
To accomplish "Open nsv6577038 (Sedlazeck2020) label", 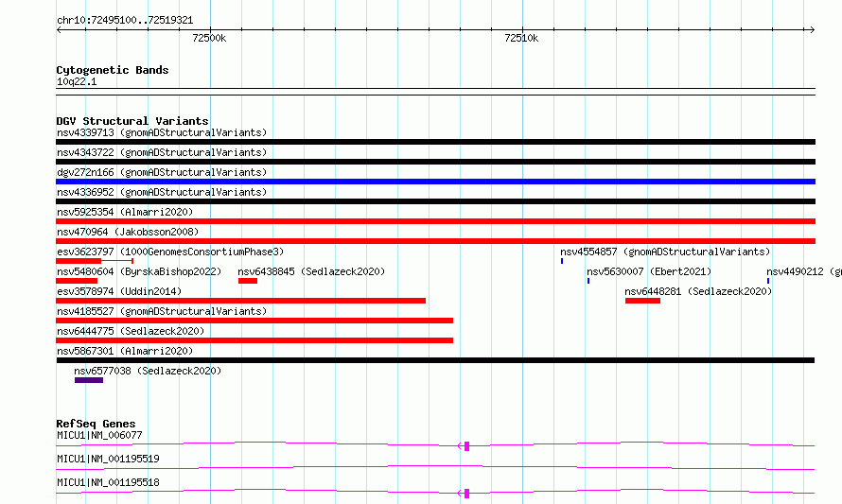I will (x=148, y=371).
